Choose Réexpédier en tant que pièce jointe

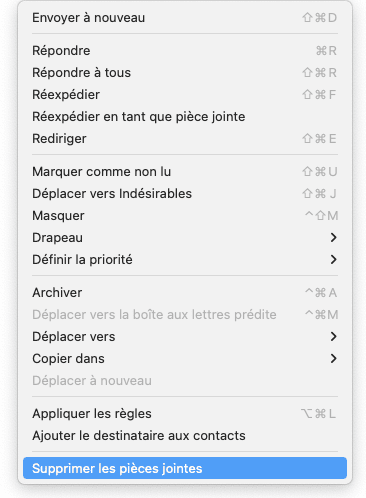pyautogui.click(x=185, y=117)
